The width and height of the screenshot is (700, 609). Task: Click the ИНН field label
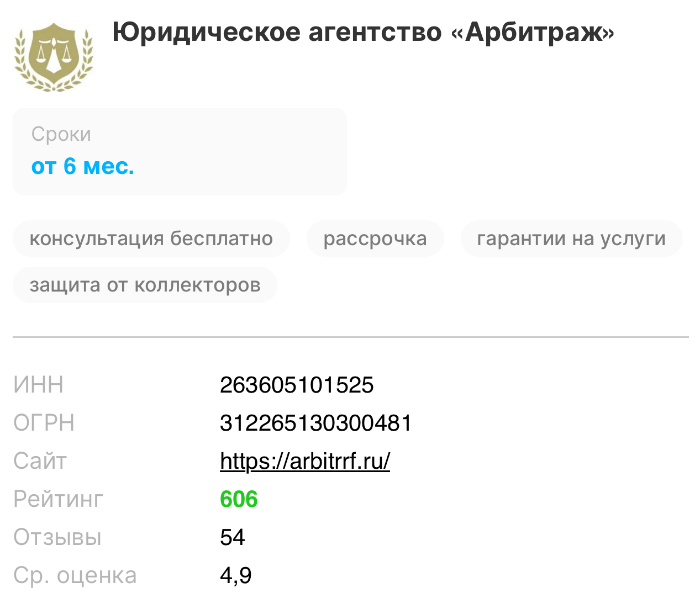click(38, 385)
